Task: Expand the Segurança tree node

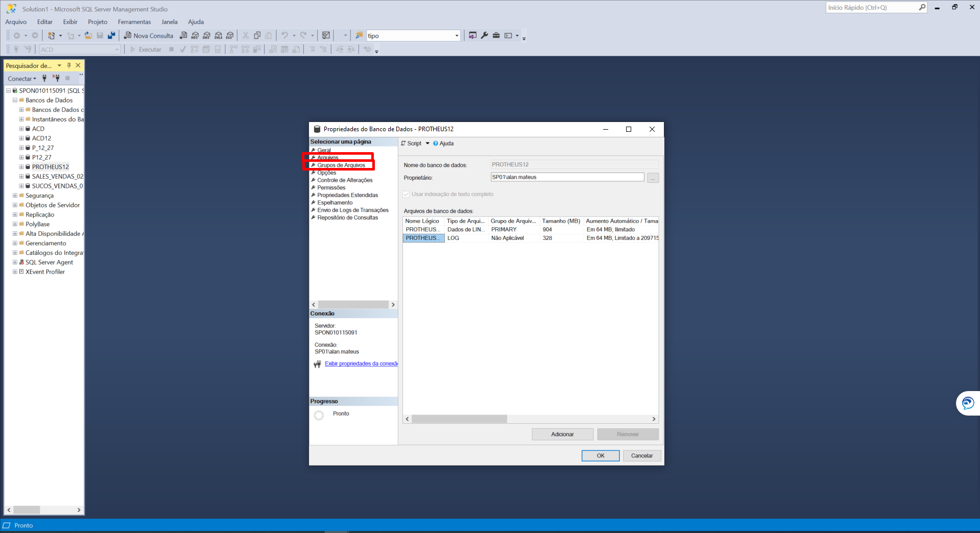Action: [15, 196]
